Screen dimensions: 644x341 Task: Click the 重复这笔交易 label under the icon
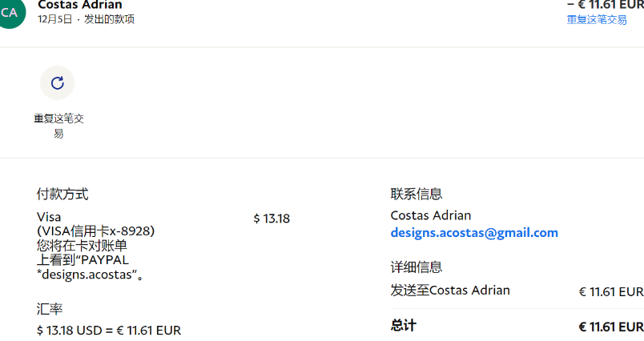58,126
